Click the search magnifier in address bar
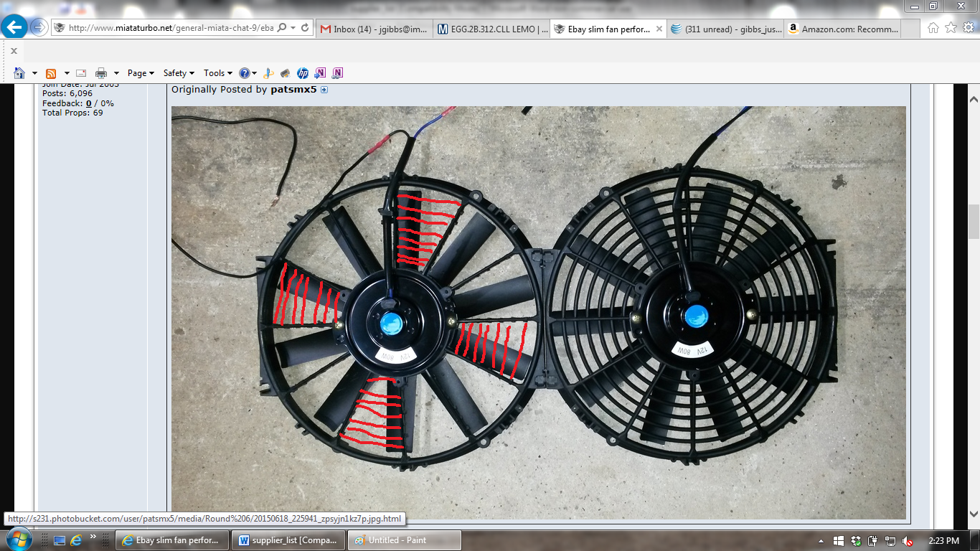The image size is (980, 551). click(282, 28)
